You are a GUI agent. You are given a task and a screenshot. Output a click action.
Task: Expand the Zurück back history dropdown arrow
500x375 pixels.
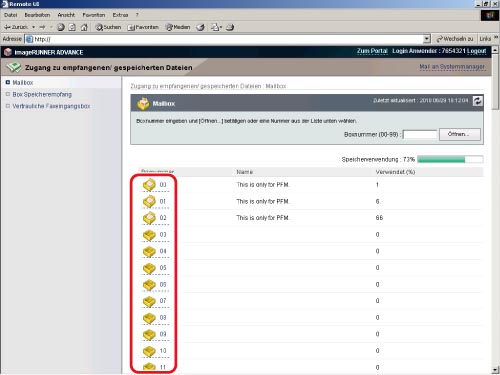[x=33, y=27]
